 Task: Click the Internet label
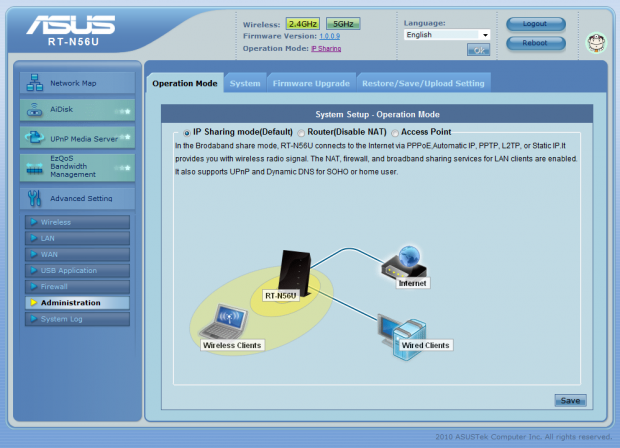pos(412,283)
